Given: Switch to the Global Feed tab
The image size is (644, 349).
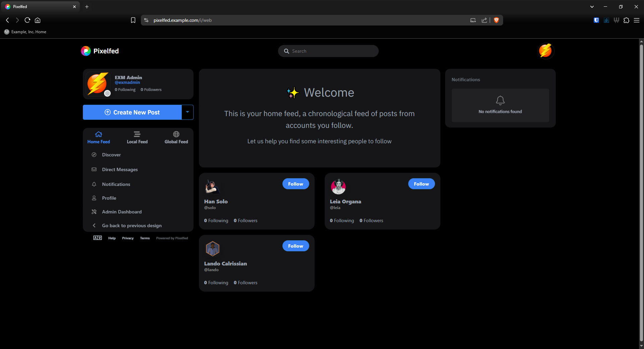Looking at the screenshot, I should pyautogui.click(x=176, y=138).
